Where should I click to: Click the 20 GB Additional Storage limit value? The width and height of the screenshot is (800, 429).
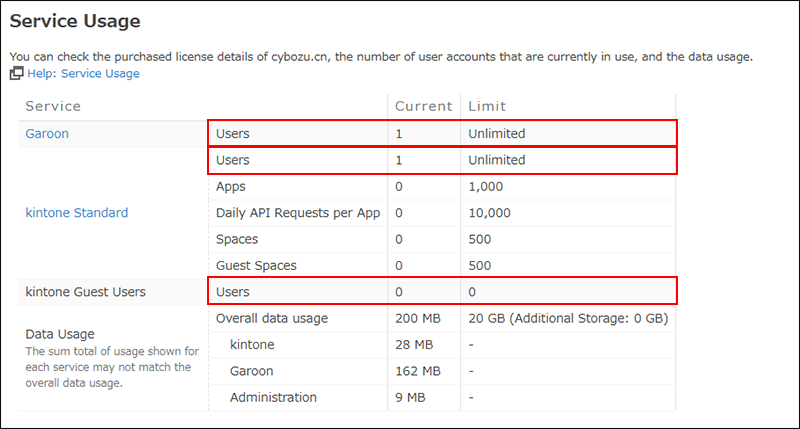(x=567, y=319)
